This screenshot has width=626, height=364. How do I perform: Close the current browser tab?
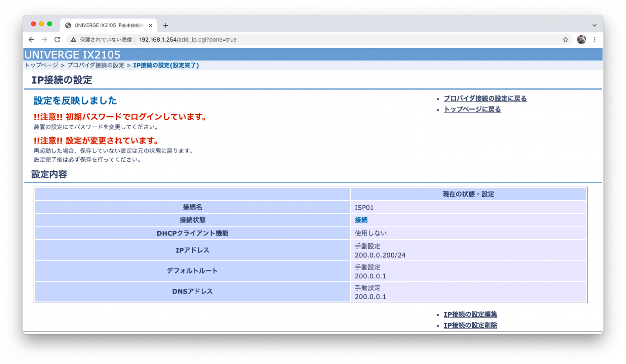click(151, 25)
